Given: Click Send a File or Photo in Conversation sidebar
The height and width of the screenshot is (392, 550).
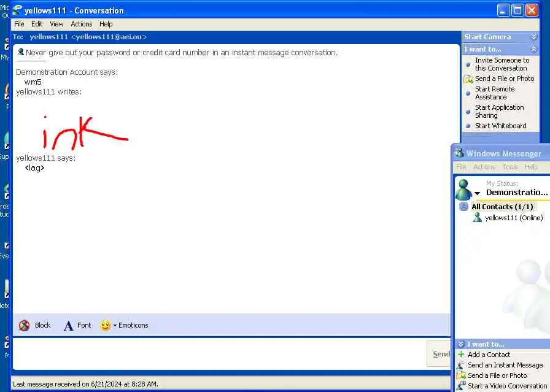Looking at the screenshot, I should point(505,79).
